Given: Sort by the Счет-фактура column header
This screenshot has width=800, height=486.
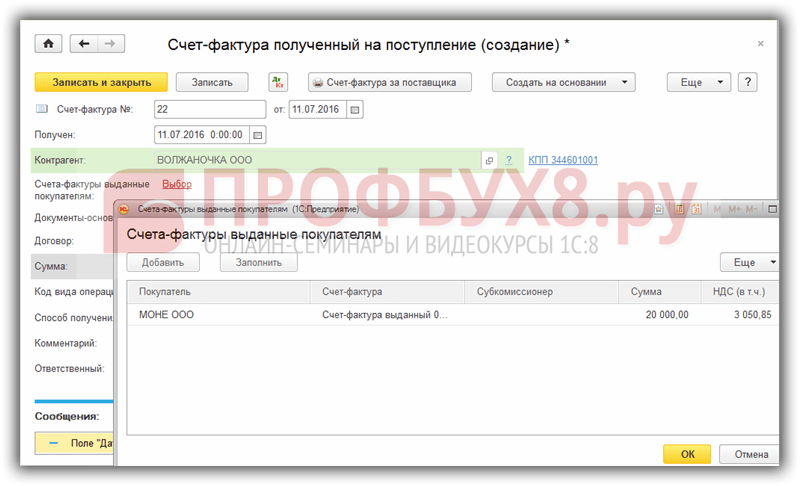Looking at the screenshot, I should [x=387, y=292].
